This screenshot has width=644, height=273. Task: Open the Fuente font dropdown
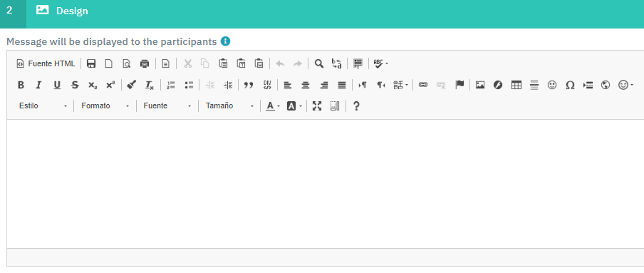pyautogui.click(x=167, y=106)
